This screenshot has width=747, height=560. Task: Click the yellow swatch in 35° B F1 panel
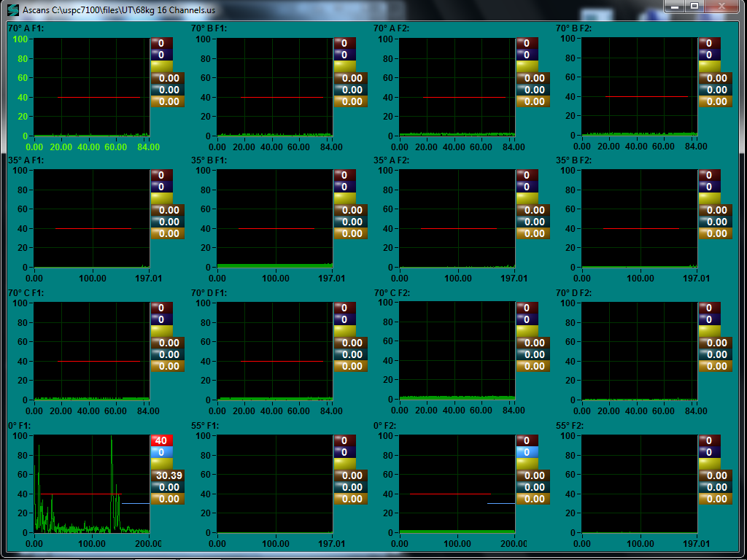point(344,198)
